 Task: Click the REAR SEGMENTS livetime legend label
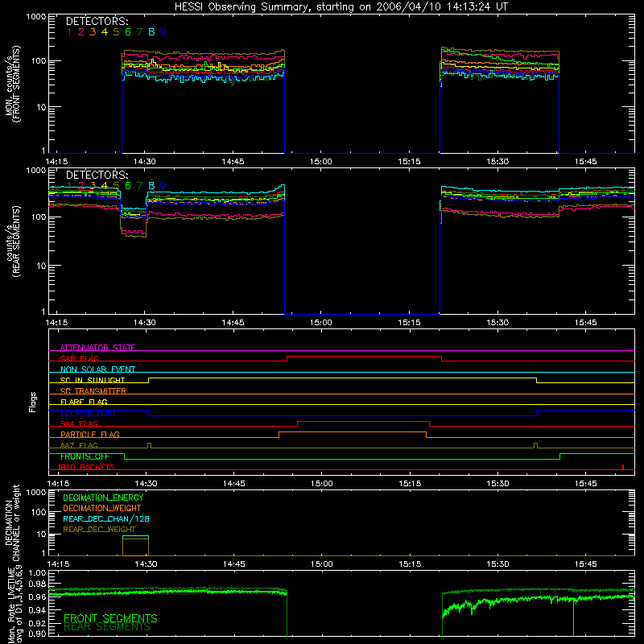pyautogui.click(x=107, y=627)
